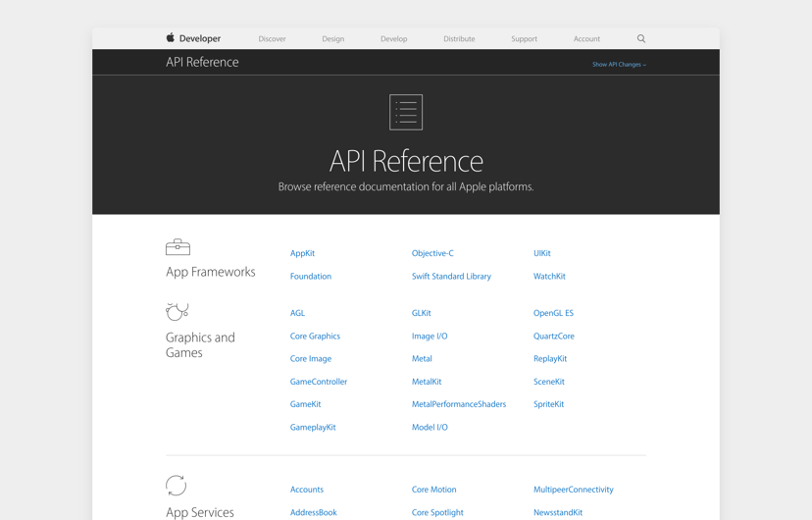Open the Distribute menu
Screen dimensions: 812x520
coord(459,39)
